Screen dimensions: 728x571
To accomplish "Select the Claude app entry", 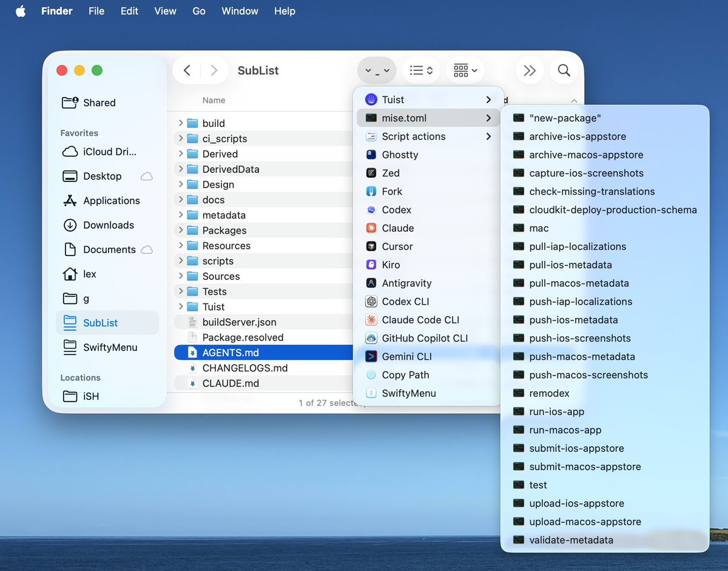I will (428, 228).
